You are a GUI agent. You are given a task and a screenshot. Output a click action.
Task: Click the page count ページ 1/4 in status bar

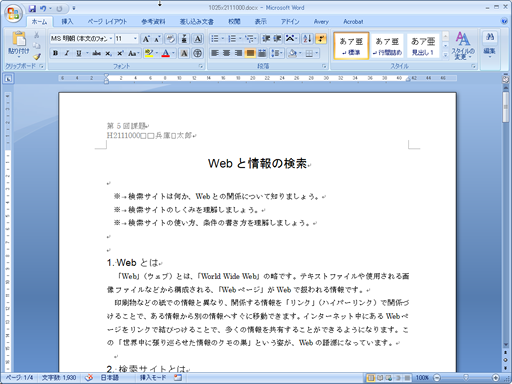(x=20, y=378)
